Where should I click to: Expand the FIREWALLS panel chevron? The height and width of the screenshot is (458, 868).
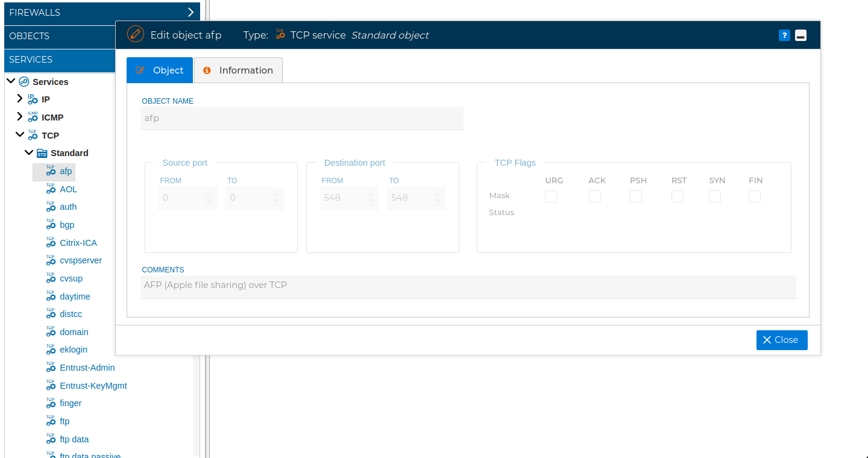(190, 12)
